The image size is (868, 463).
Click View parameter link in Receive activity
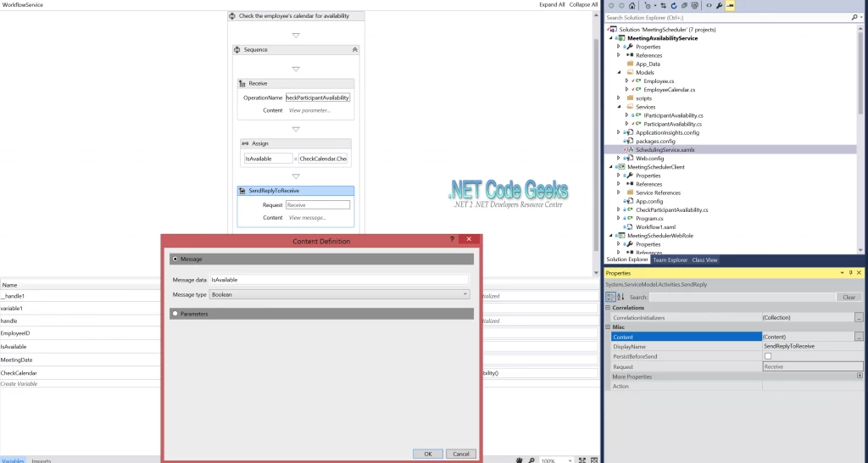coord(309,110)
